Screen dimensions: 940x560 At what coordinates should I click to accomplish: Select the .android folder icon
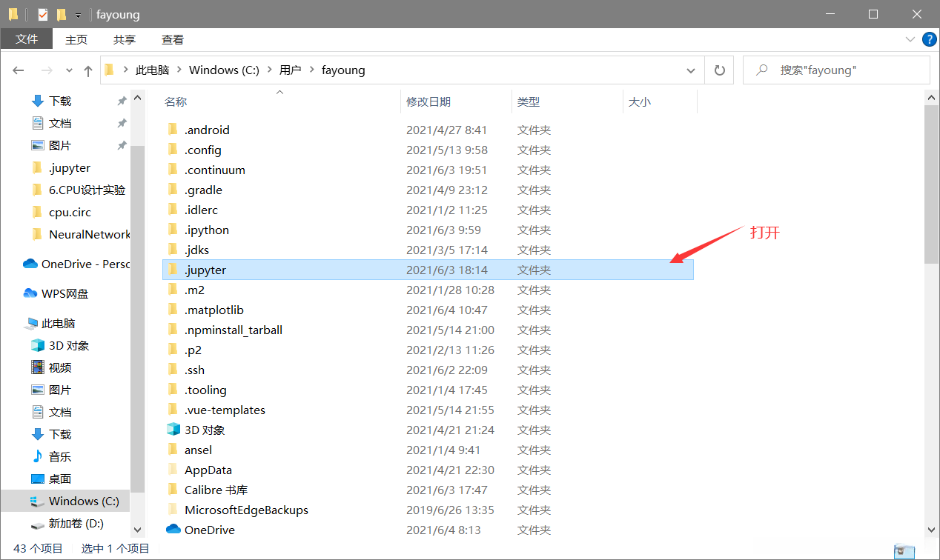tap(173, 130)
